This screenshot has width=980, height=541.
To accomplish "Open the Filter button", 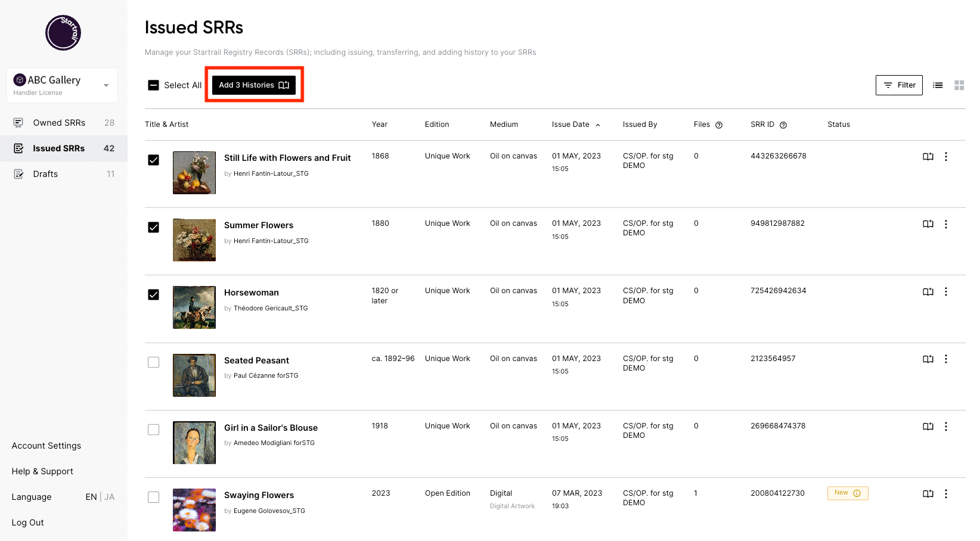I will click(x=899, y=85).
